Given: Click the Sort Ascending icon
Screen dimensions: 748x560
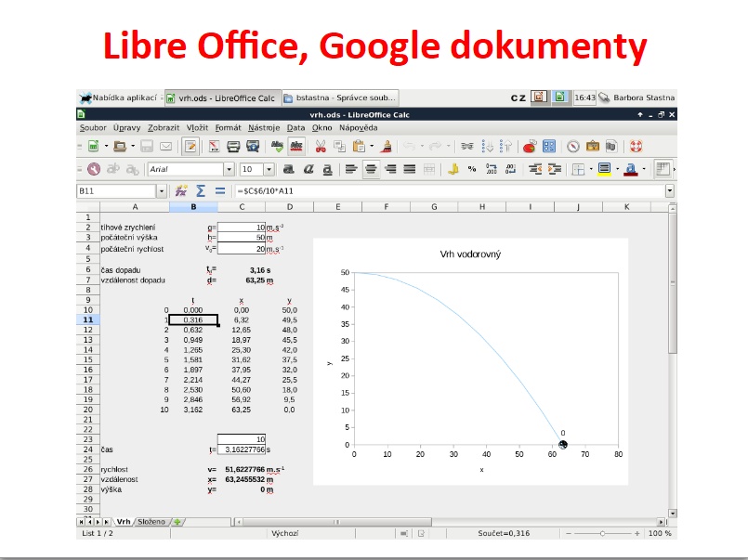Looking at the screenshot, I should tap(487, 147).
